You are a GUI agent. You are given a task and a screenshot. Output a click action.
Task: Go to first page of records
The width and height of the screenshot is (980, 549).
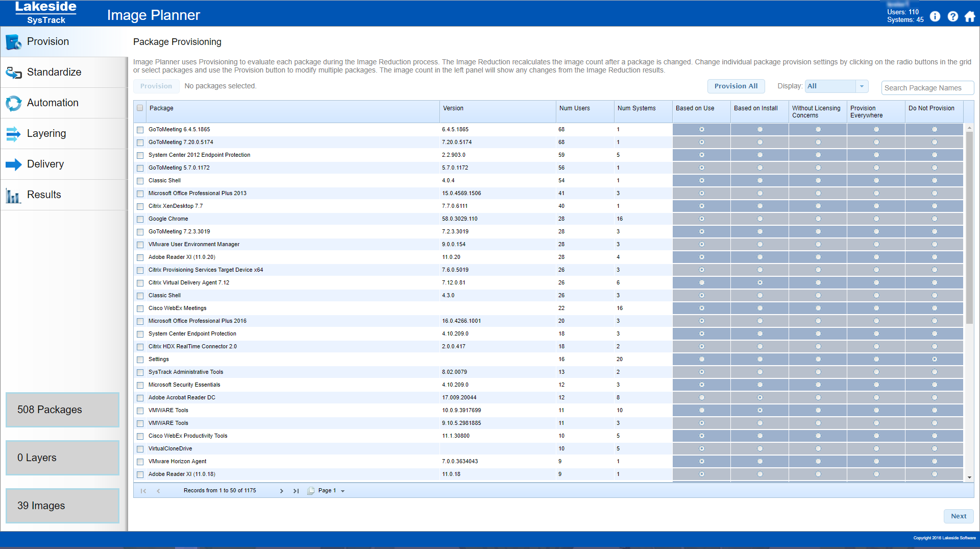(143, 491)
